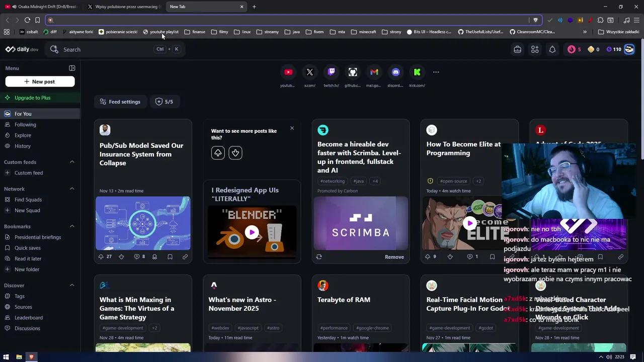Open History in sidebar
644x362 pixels.
(40, 146)
